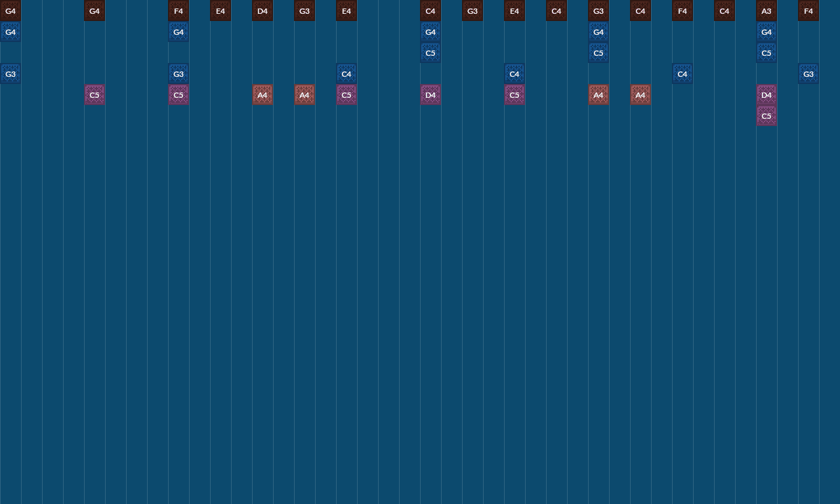Click the brown C4 between F4 and A3

[724, 10]
